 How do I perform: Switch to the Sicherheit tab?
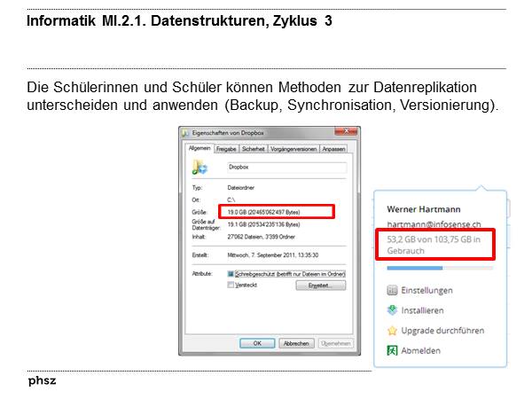tap(253, 149)
